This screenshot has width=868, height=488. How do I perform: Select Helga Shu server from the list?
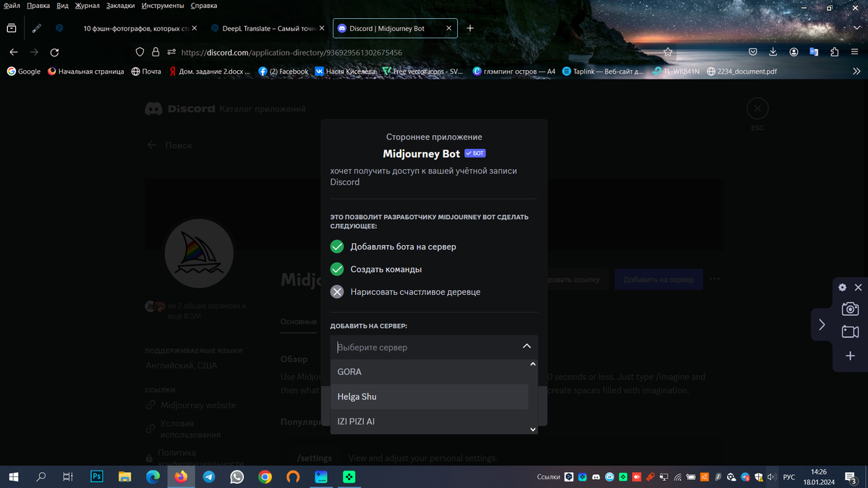(429, 396)
